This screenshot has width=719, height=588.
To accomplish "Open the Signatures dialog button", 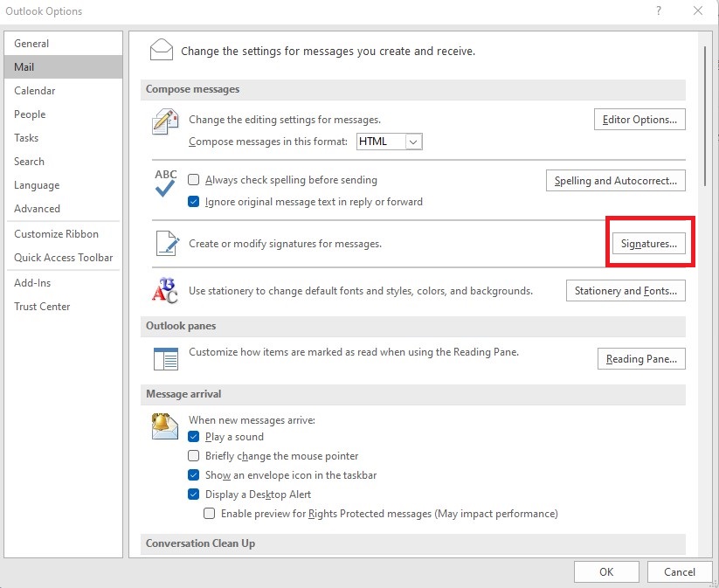I will pos(648,244).
